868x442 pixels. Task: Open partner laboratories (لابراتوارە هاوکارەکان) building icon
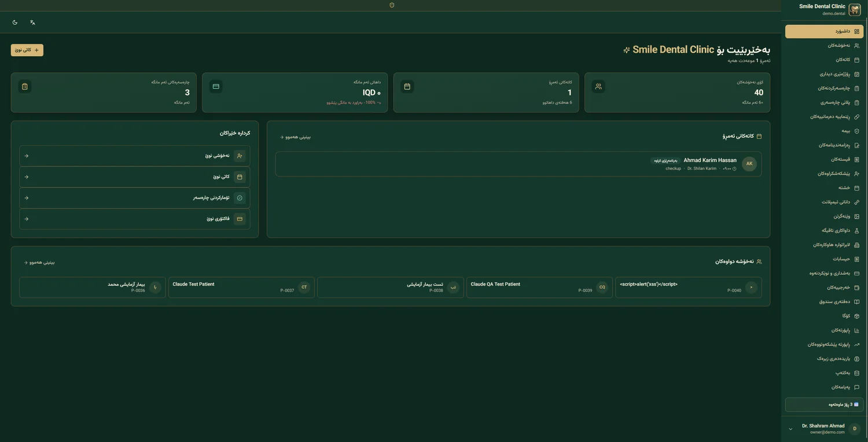click(x=857, y=245)
